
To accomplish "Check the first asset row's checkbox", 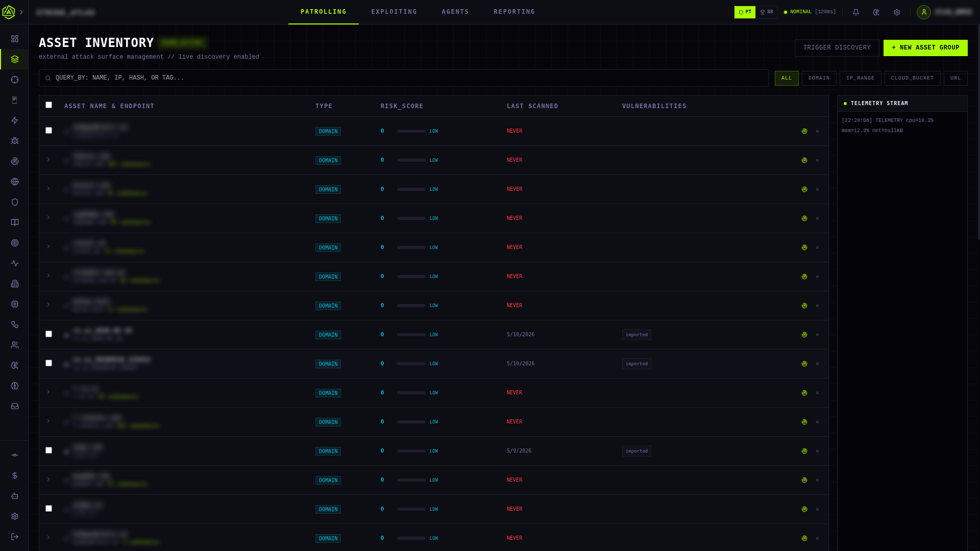I will (x=49, y=131).
